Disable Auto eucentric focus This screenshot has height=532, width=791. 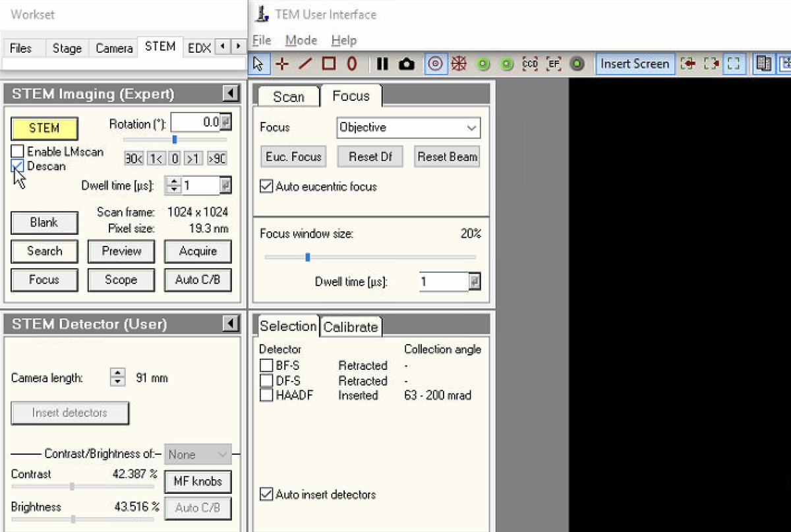tap(266, 186)
